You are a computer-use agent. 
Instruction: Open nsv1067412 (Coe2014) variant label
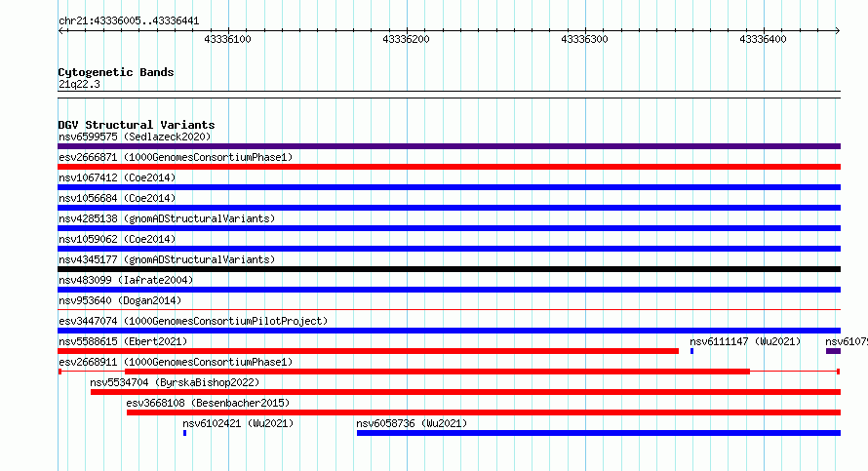pos(117,177)
